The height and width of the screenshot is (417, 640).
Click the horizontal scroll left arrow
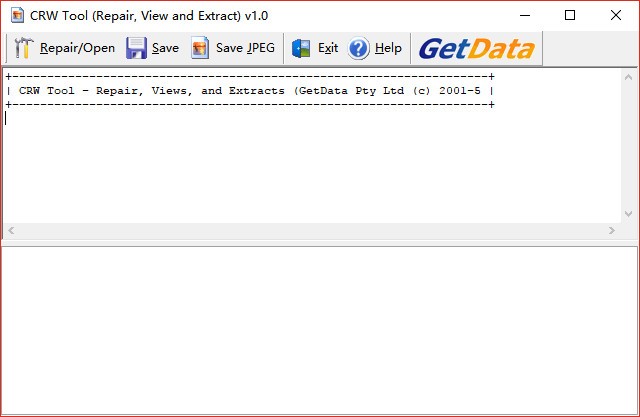point(11,231)
